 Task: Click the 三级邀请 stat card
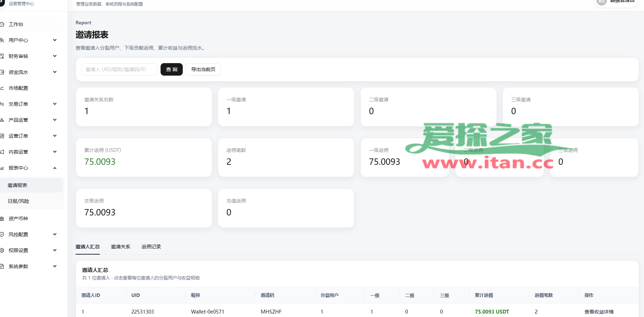pos(571,107)
